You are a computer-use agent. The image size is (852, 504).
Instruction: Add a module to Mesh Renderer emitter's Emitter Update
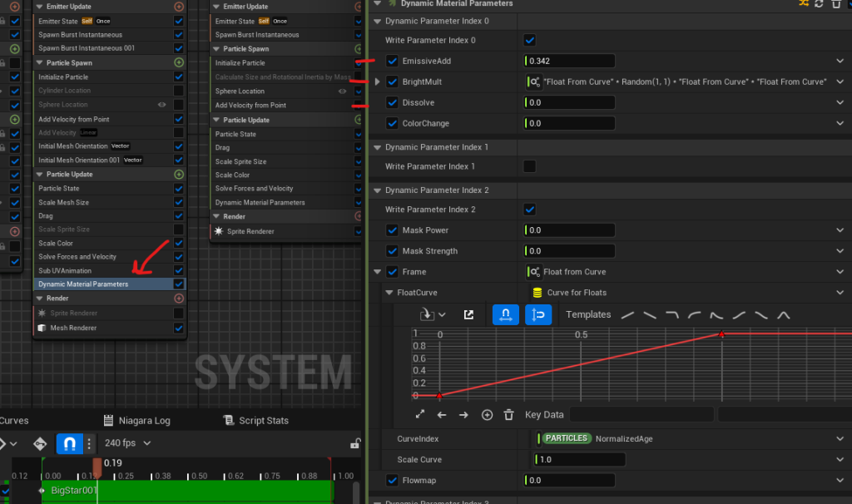[x=179, y=7]
